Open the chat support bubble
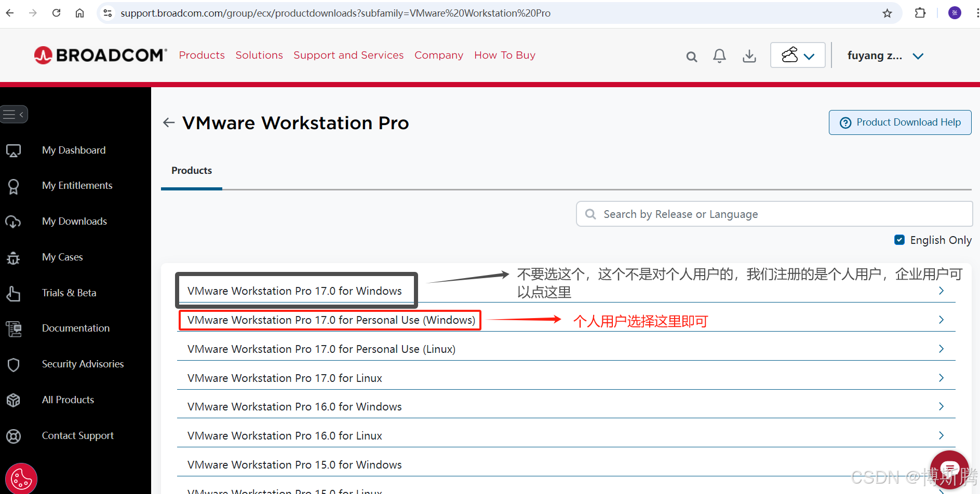 949,468
